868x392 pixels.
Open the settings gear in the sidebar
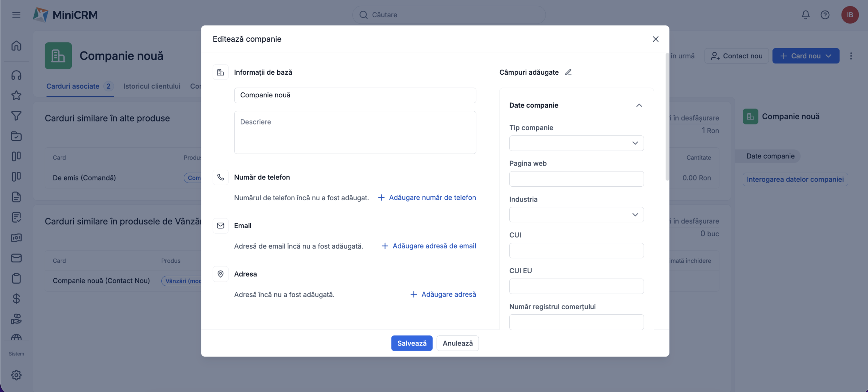(x=16, y=375)
